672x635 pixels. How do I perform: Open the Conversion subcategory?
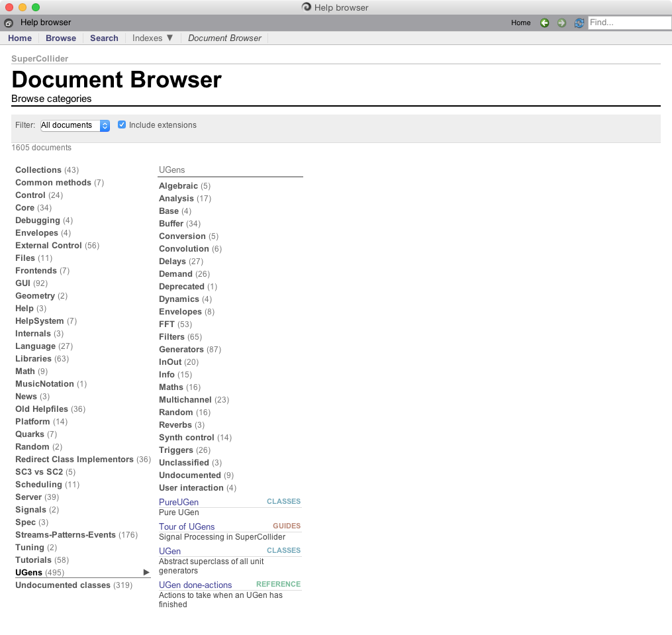(189, 236)
